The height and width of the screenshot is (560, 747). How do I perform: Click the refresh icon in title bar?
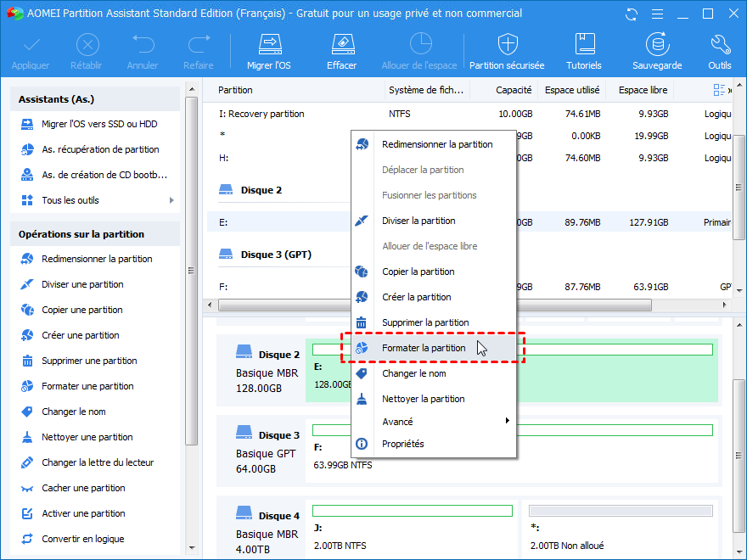[632, 14]
